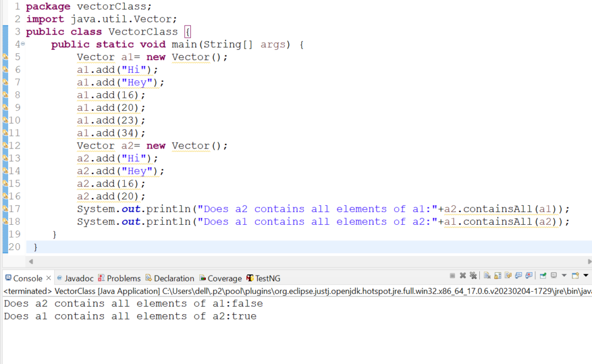Screen dimensions: 592x364
Task: Click the warning marker on line 6
Action: (5, 69)
